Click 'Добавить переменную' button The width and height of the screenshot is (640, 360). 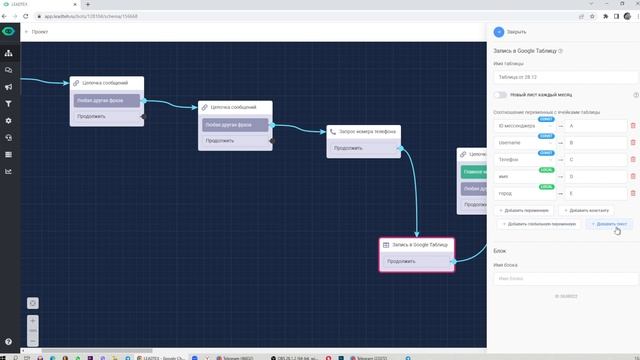click(x=524, y=210)
